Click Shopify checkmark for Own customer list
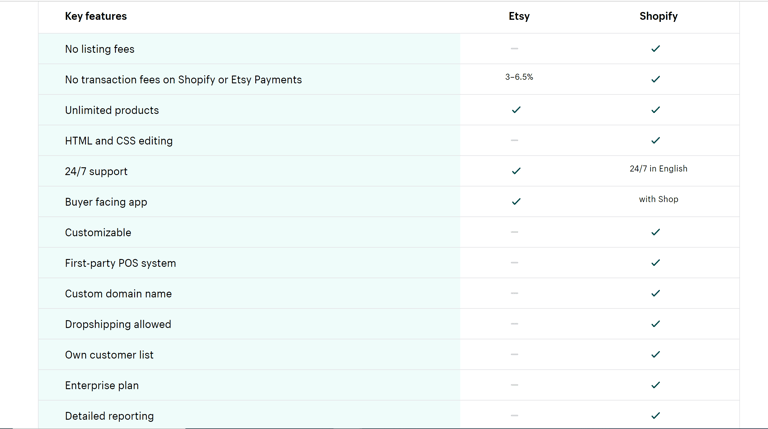The height and width of the screenshot is (429, 768). click(x=656, y=354)
